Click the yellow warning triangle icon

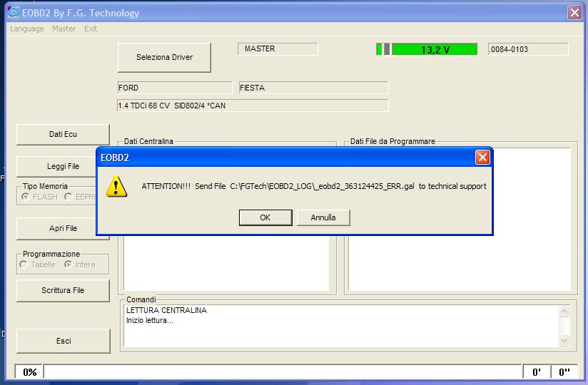click(116, 187)
